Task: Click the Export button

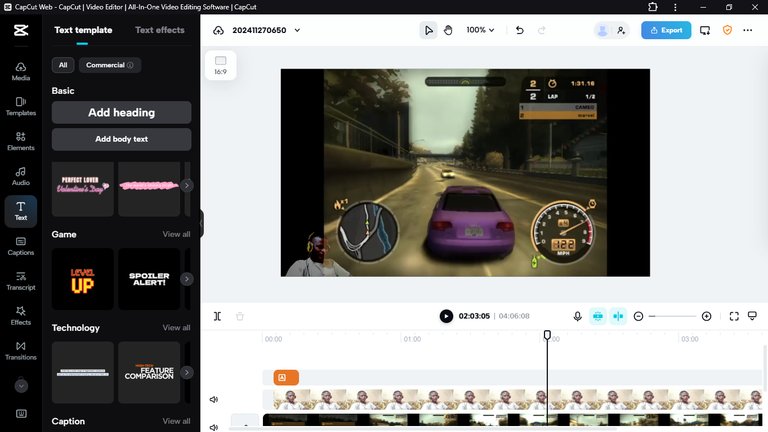Action: pos(666,30)
